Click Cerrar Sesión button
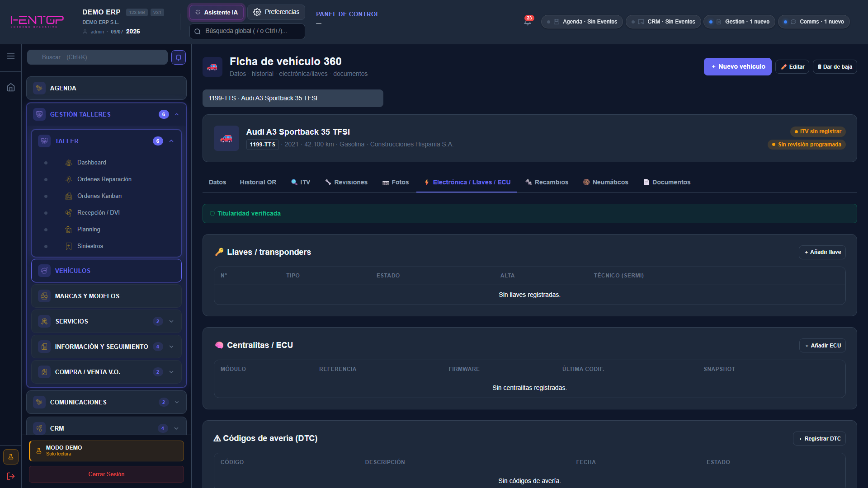Viewport: 868px width, 488px height. point(106,474)
